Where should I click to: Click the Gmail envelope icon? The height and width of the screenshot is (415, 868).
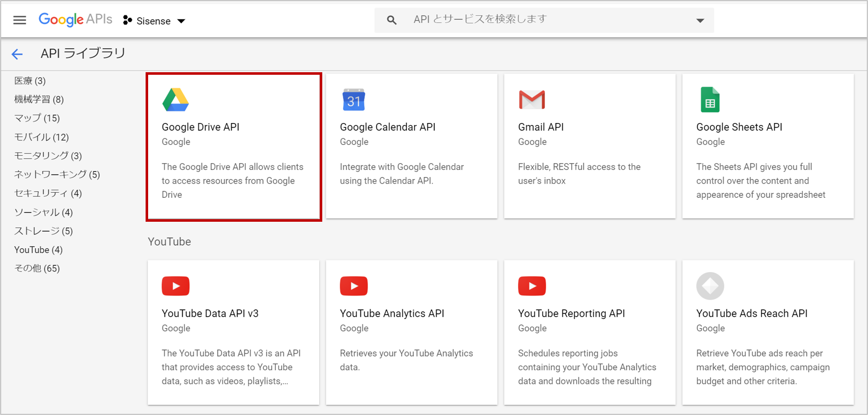[532, 100]
